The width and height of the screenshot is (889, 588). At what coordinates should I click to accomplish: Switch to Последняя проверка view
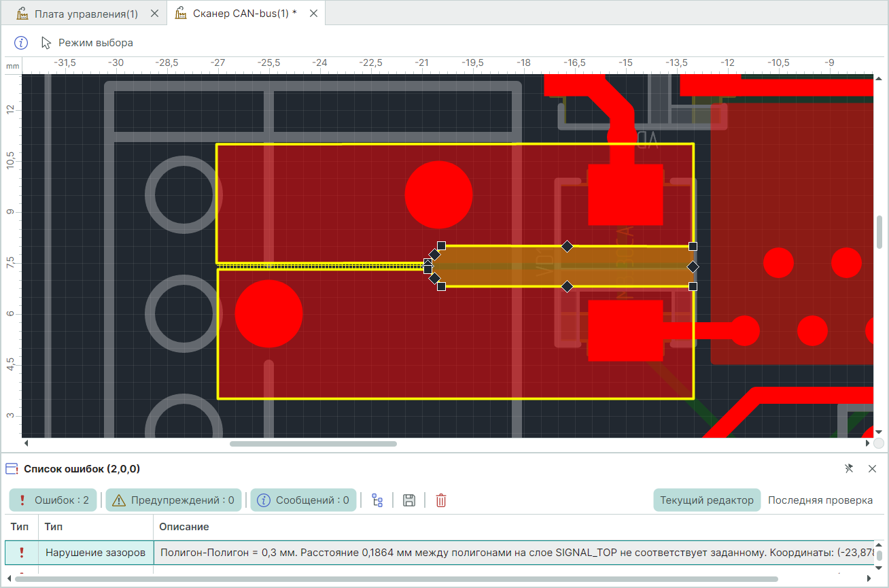pyautogui.click(x=820, y=500)
